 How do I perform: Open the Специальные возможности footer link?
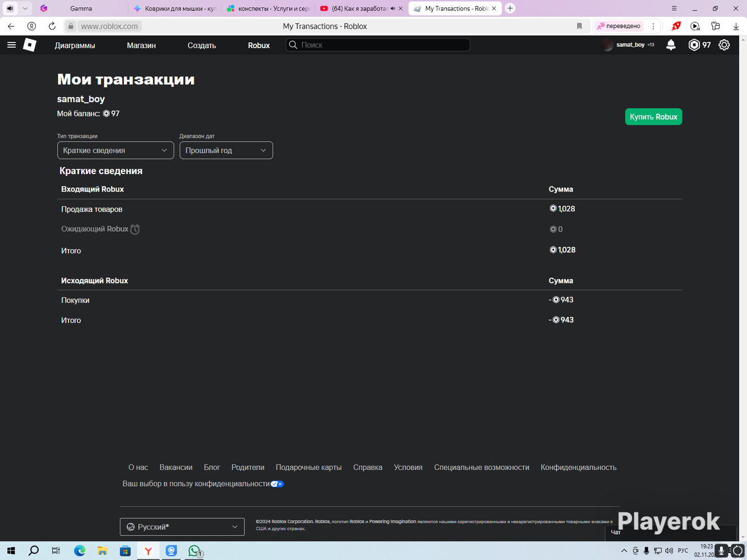[481, 467]
